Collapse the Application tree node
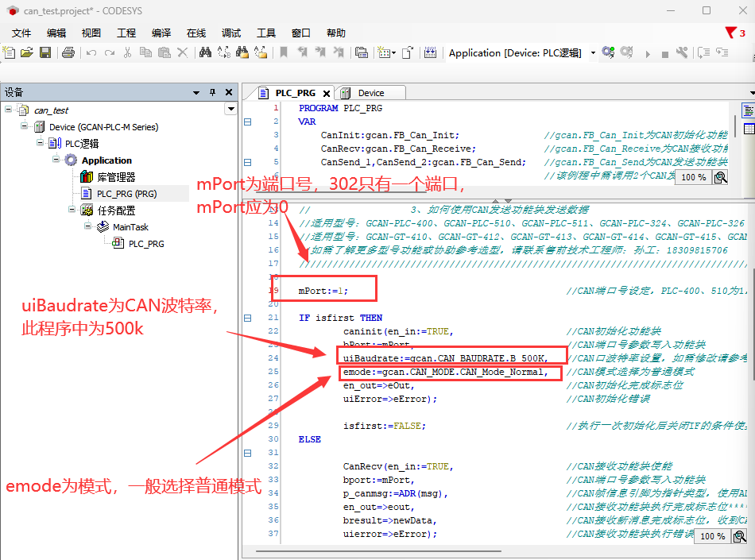The width and height of the screenshot is (755, 560). 56,159
